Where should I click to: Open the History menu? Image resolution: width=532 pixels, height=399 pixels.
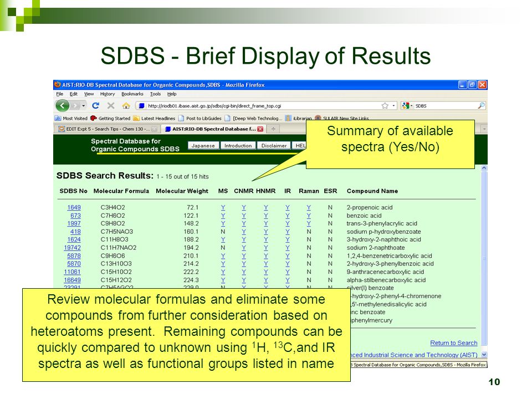(x=108, y=94)
